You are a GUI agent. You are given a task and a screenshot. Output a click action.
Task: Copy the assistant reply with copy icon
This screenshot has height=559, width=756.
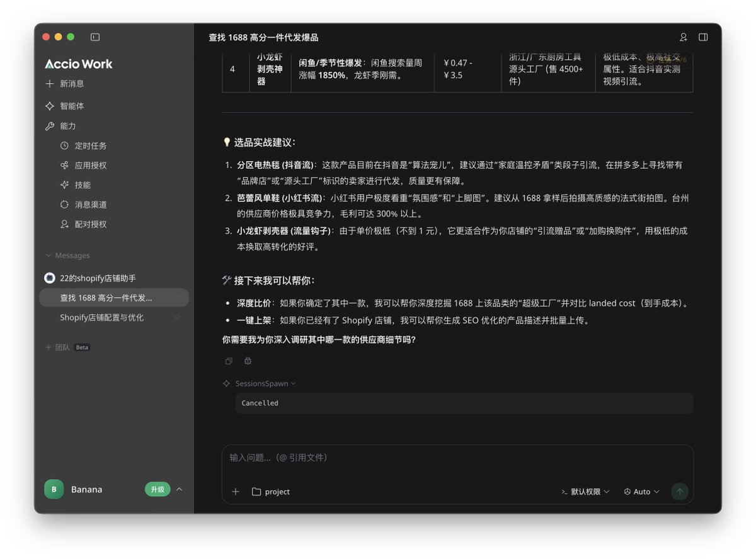[229, 361]
